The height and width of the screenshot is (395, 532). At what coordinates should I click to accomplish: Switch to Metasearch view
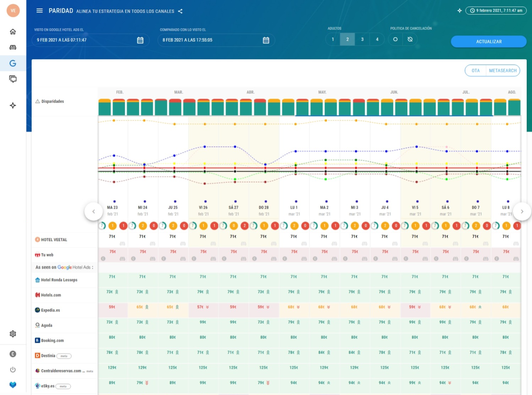tap(503, 70)
